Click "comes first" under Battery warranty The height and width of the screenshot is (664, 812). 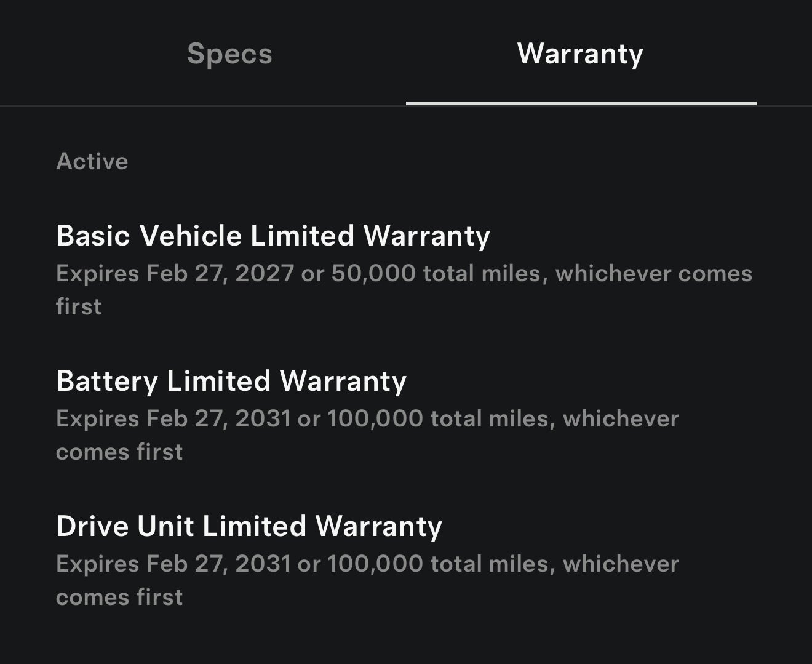(119, 452)
